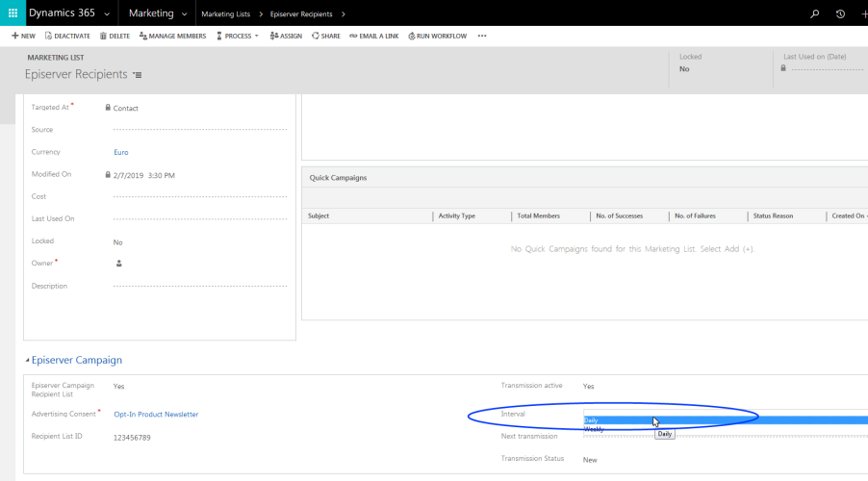The width and height of the screenshot is (868, 481).
Task: Toggle Episerver Campaign Recipient List Yes value
Action: pos(118,387)
